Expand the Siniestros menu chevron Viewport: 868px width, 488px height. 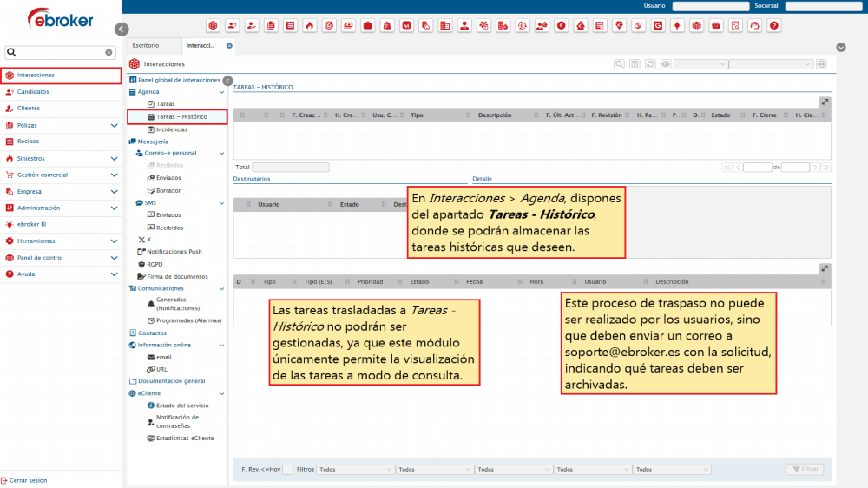point(114,159)
